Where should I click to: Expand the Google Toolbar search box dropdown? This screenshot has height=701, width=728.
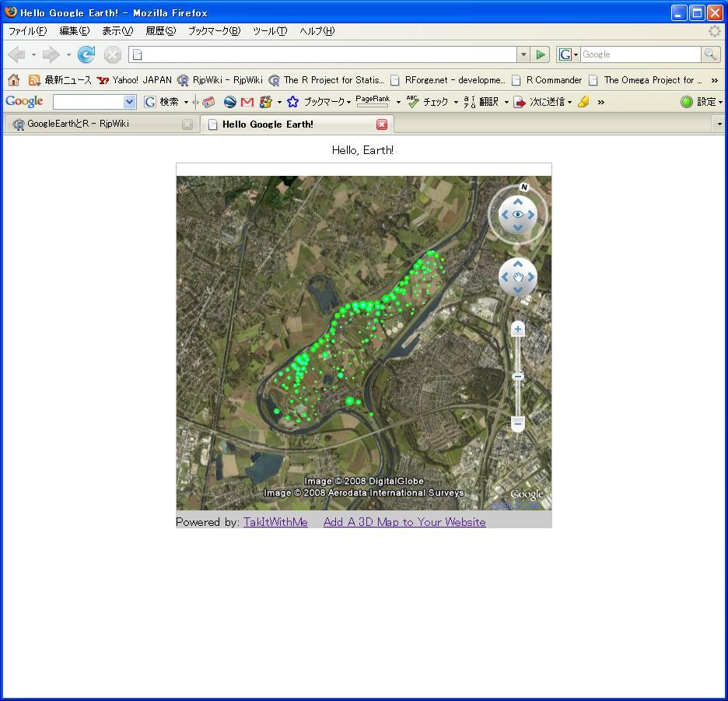click(x=129, y=102)
